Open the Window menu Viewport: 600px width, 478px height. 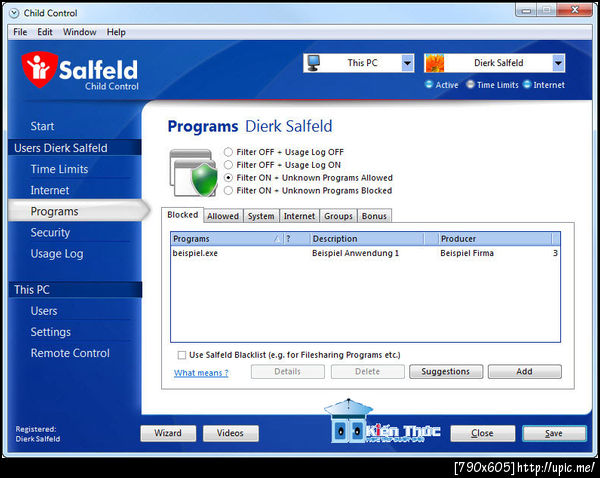click(80, 32)
